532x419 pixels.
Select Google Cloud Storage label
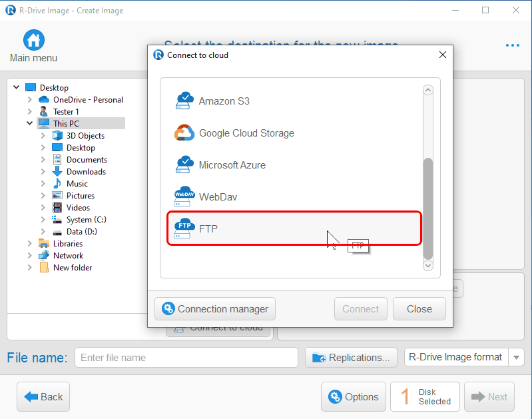(x=246, y=133)
